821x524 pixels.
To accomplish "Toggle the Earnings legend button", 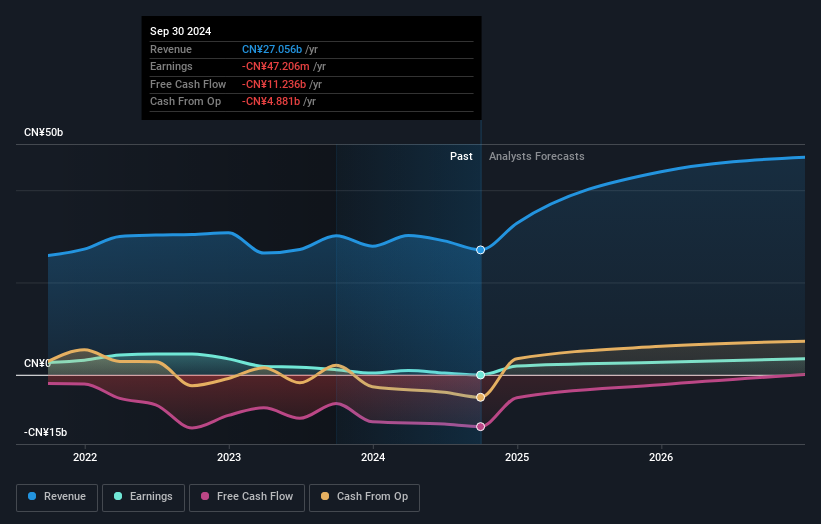I will 143,497.
